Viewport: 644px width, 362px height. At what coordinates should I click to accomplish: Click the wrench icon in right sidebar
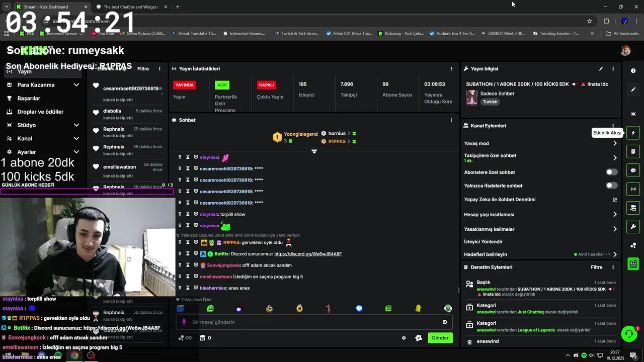pyautogui.click(x=633, y=227)
